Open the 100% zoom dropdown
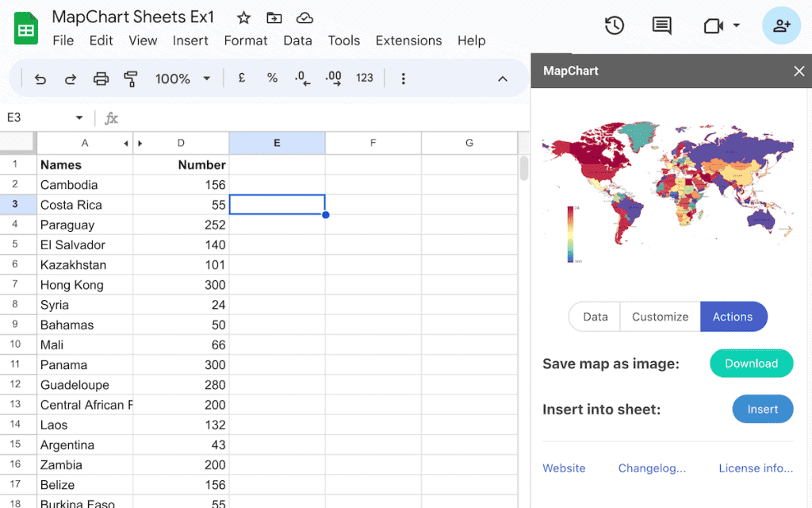Screen dimensions: 812x508 click(x=183, y=79)
